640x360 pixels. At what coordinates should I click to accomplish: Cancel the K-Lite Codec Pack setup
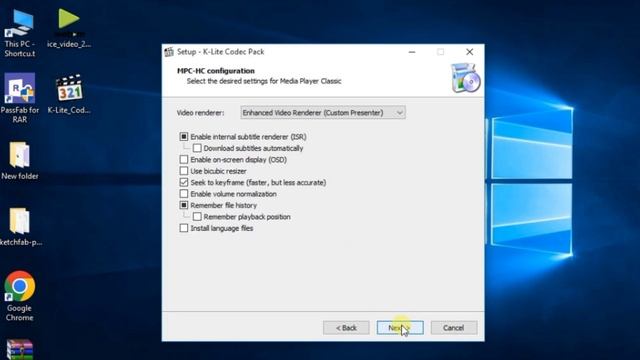pyautogui.click(x=454, y=328)
